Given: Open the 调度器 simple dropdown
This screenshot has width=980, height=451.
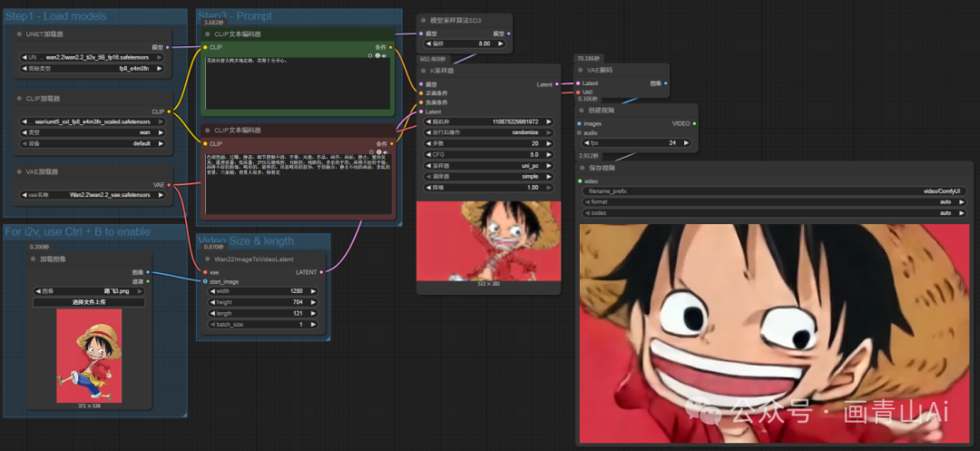Looking at the screenshot, I should 488,177.
